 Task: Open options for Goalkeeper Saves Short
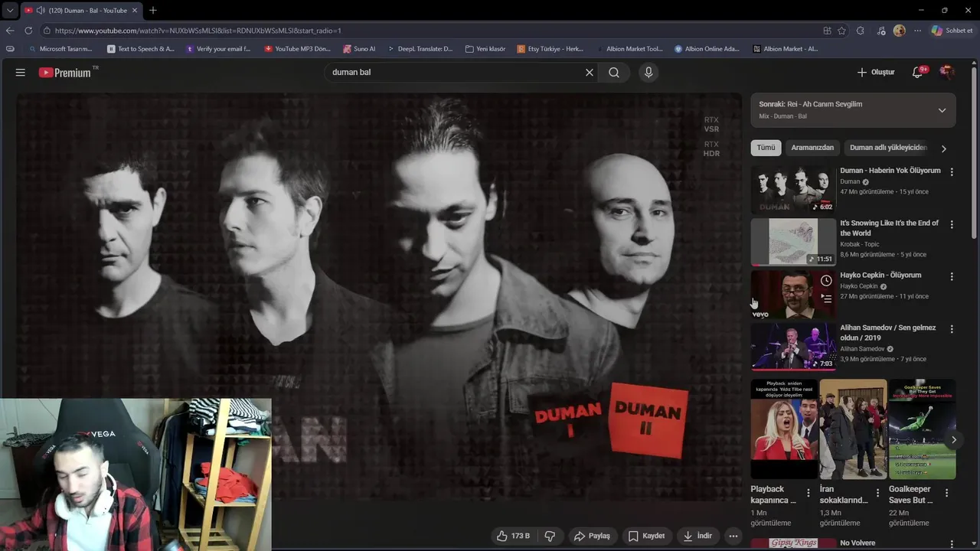pyautogui.click(x=946, y=493)
